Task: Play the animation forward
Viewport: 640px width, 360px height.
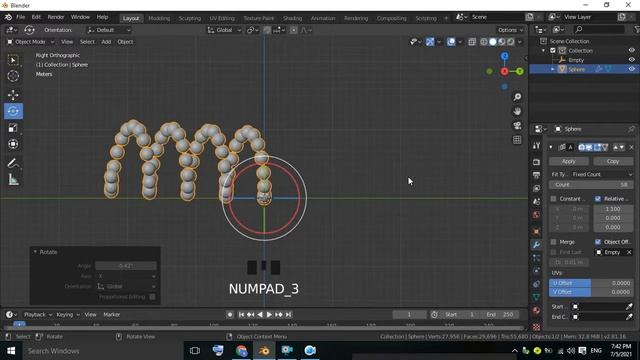Action: (269, 315)
